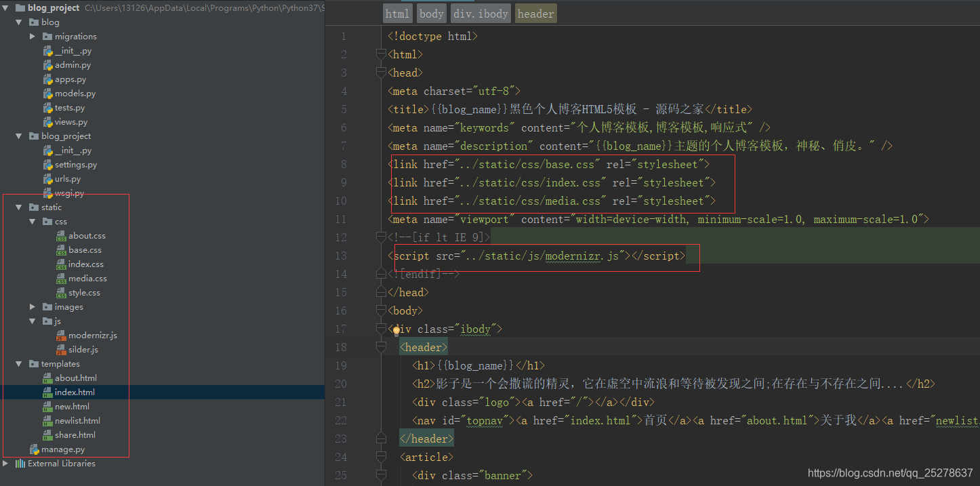Expand the migrations folder

click(x=33, y=37)
